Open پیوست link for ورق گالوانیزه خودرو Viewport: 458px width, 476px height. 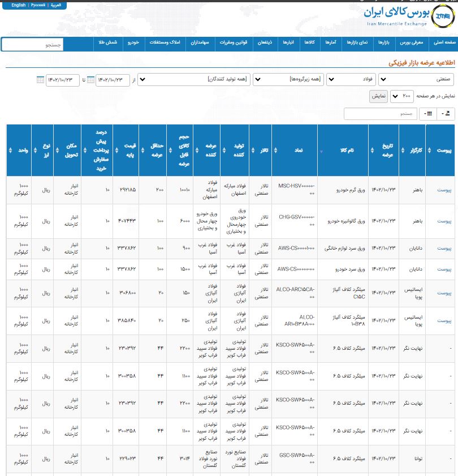(x=444, y=221)
